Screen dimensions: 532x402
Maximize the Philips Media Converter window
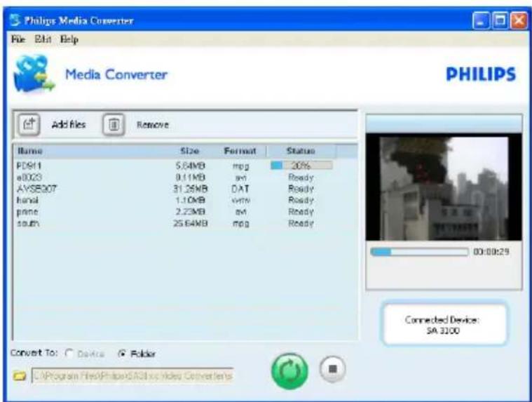tap(500, 21)
